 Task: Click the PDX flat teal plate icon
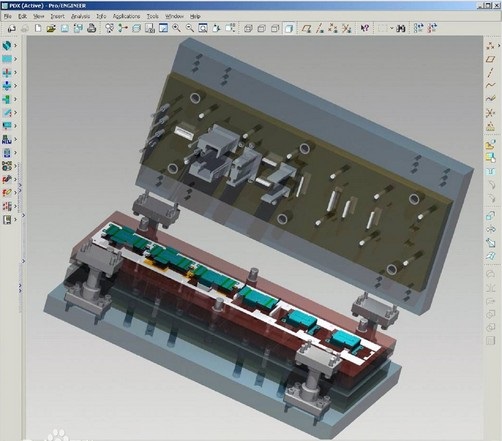point(7,59)
